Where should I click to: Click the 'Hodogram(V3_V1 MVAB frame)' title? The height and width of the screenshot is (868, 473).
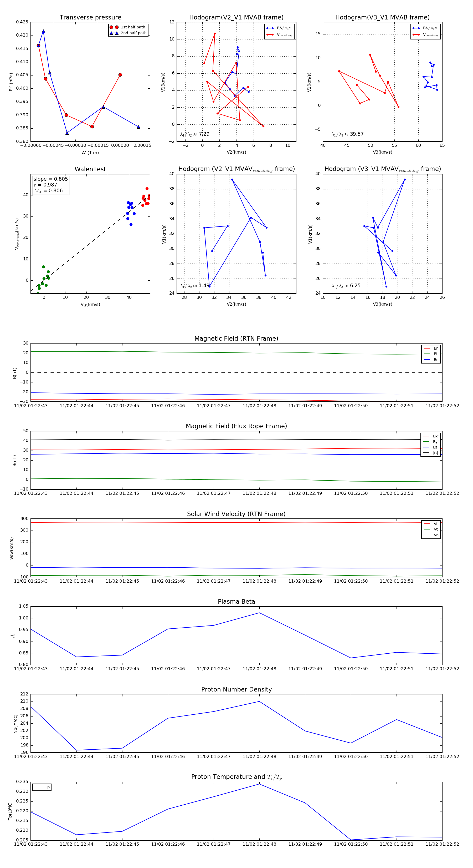(x=382, y=18)
